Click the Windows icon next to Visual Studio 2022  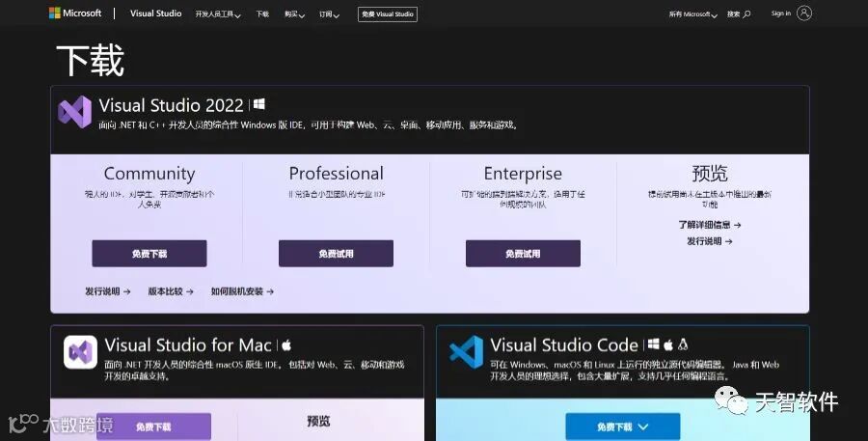(259, 104)
